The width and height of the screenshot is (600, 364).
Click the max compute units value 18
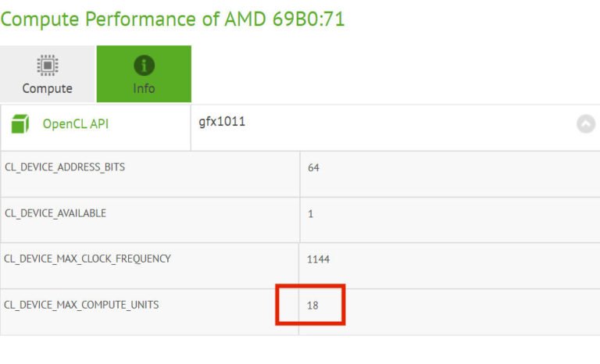click(312, 305)
